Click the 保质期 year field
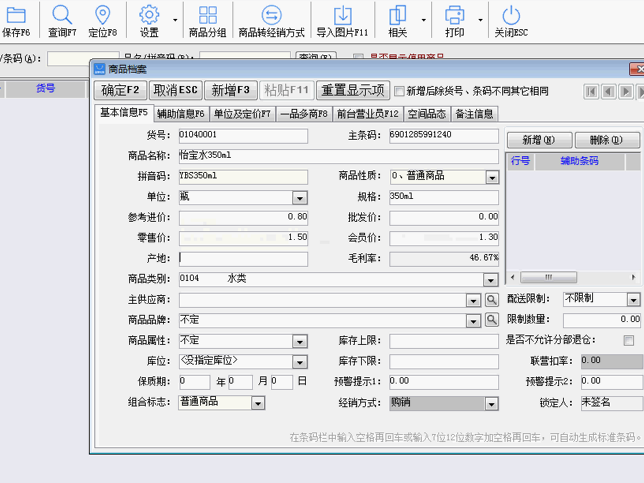The height and width of the screenshot is (483, 644). (195, 382)
